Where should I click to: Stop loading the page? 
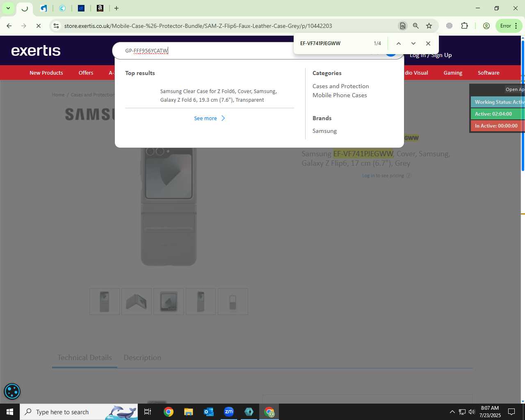point(39,26)
